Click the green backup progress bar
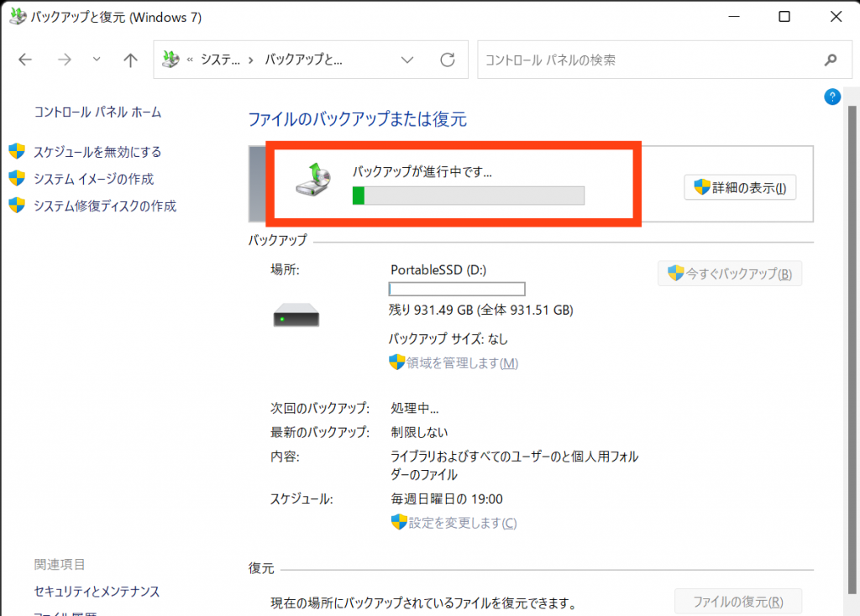This screenshot has width=860, height=616. pyautogui.click(x=468, y=196)
